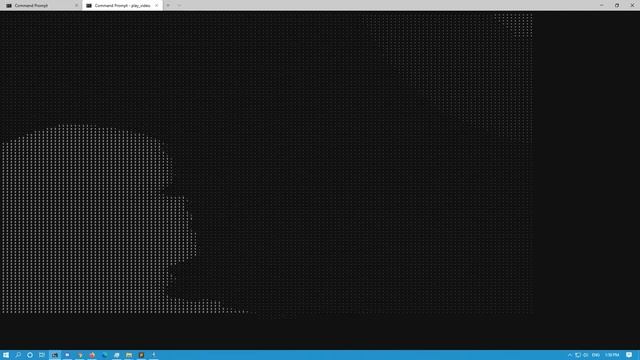
Task: Close the Command Prompt - play_video tab
Action: pyautogui.click(x=156, y=6)
